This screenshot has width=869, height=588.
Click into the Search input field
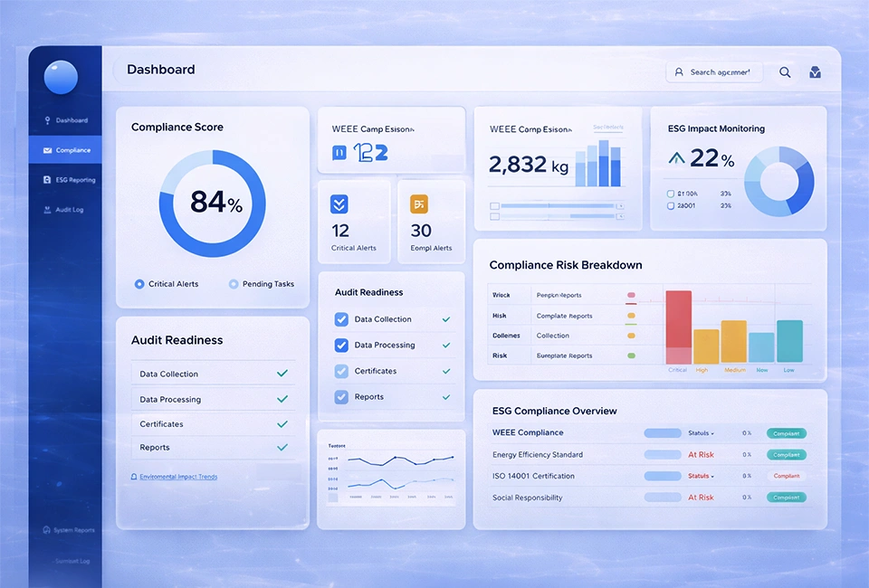(720, 72)
